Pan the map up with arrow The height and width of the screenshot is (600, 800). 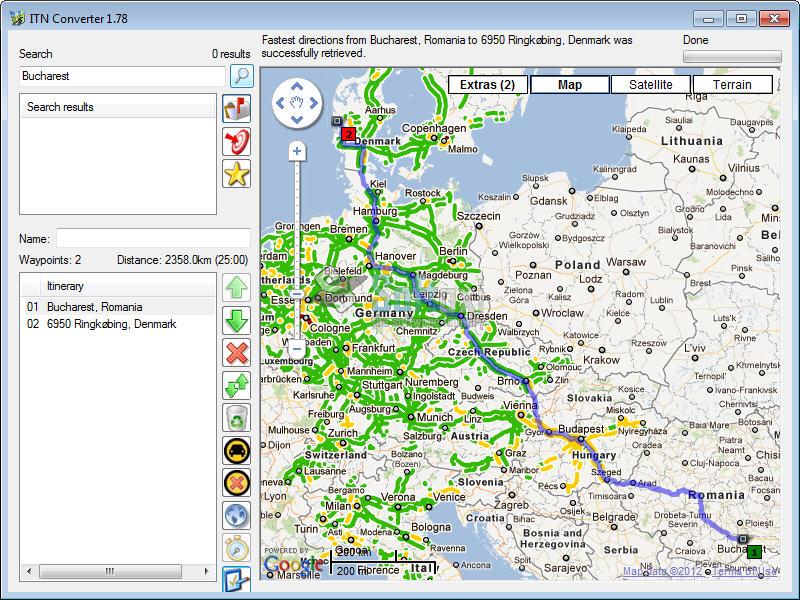point(297,86)
